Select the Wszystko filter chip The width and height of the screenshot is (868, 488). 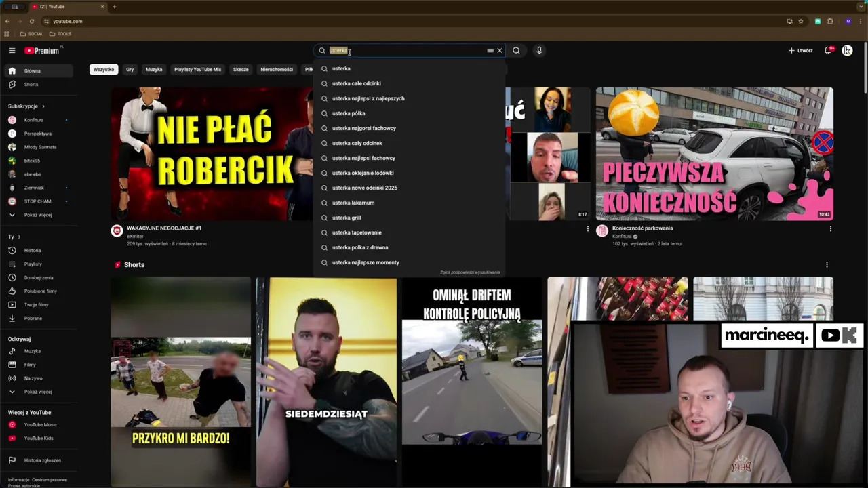point(104,69)
